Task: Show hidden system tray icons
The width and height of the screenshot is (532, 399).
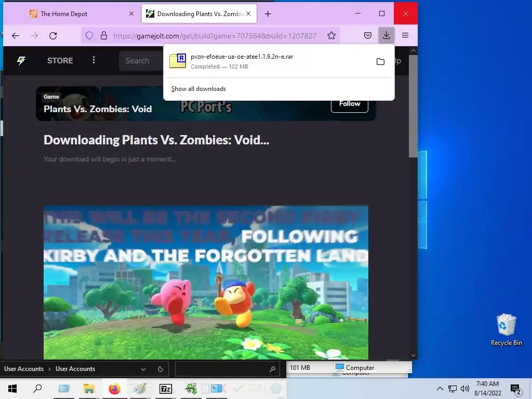Action: [x=440, y=389]
